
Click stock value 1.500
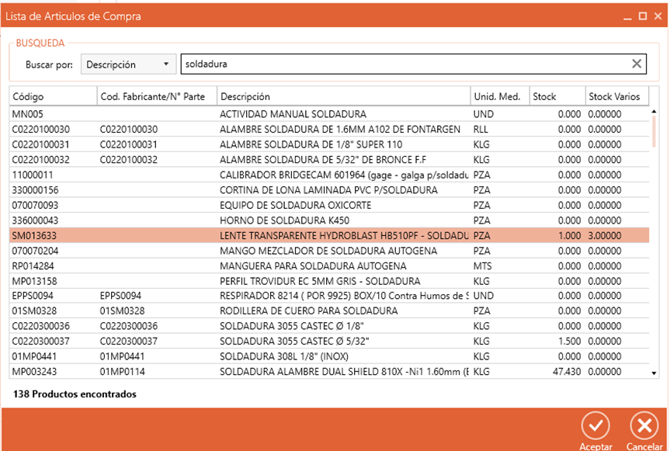[x=570, y=342]
